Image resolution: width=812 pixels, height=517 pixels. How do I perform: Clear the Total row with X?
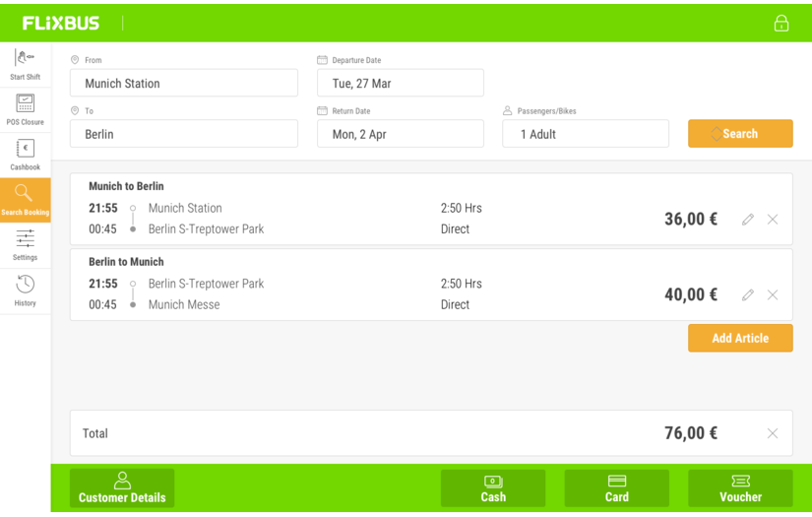[772, 433]
